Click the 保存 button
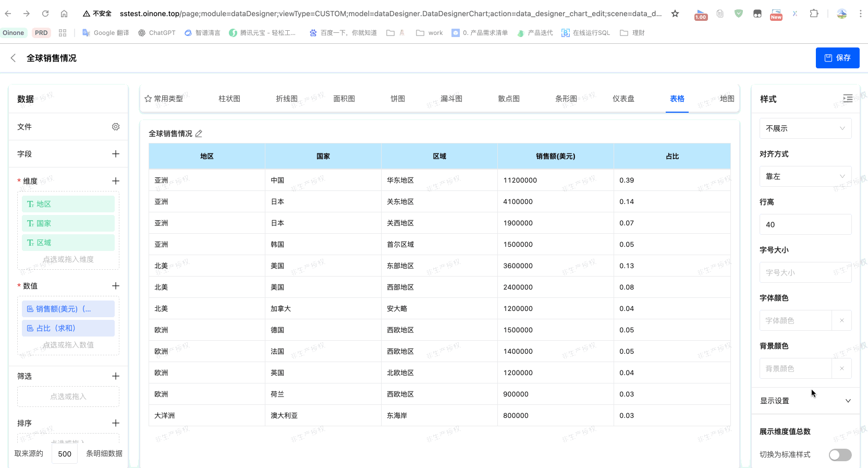Screen dimensions: 868x468 (837, 58)
